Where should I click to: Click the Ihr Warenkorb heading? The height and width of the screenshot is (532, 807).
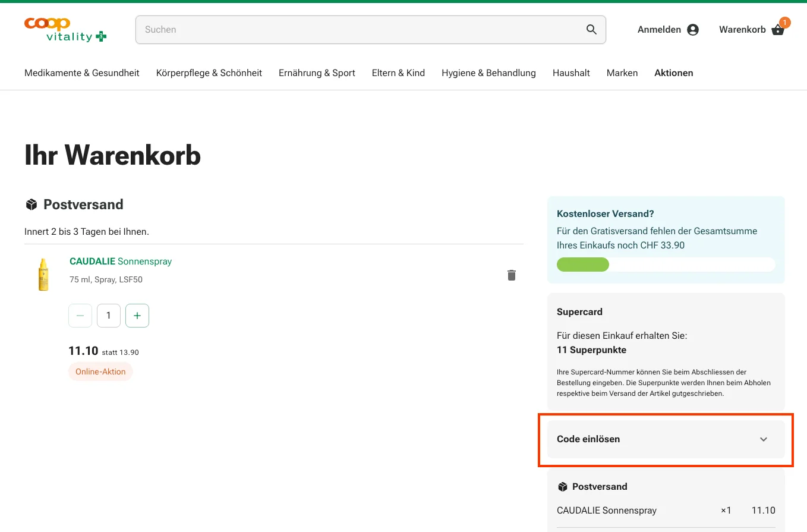[x=113, y=155]
